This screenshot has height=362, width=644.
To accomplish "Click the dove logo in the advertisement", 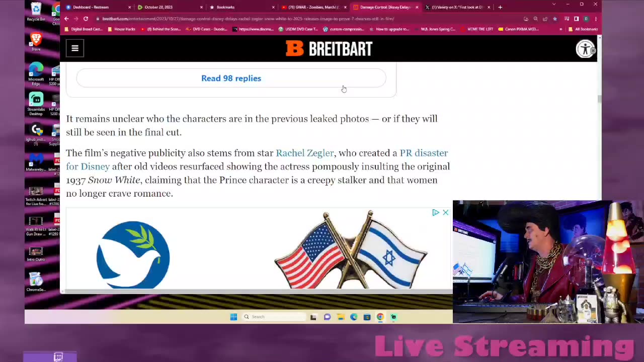I will (133, 254).
